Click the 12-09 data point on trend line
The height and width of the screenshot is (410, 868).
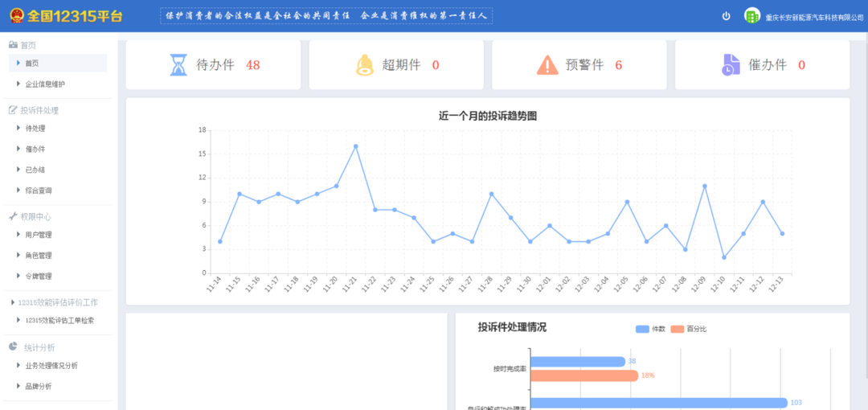704,187
